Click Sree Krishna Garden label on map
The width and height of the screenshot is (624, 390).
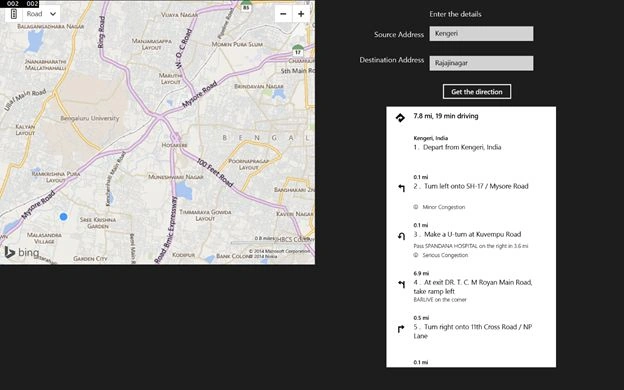[98, 223]
